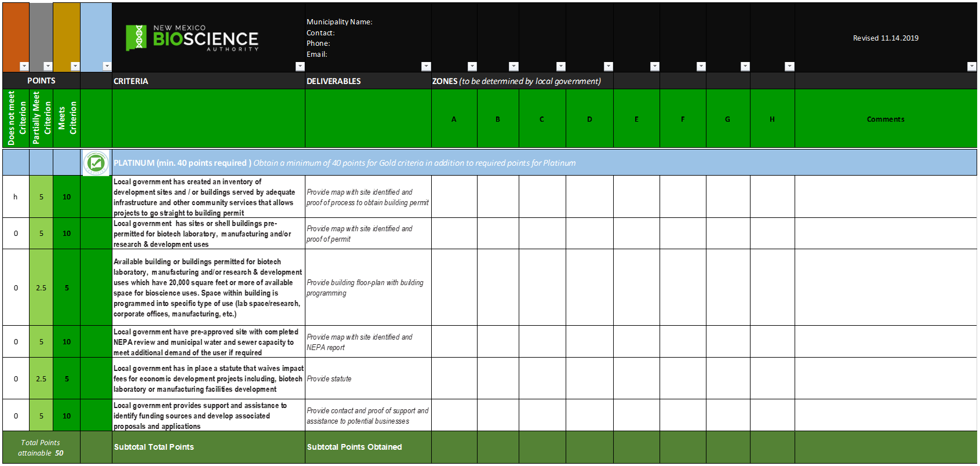Select the Comments column header

coord(886,118)
